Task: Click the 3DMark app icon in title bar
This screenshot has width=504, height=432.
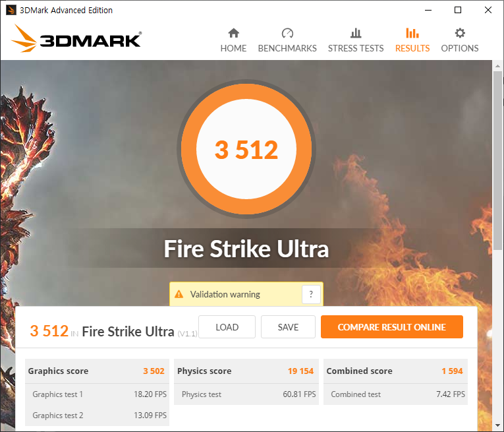Action: 11,10
